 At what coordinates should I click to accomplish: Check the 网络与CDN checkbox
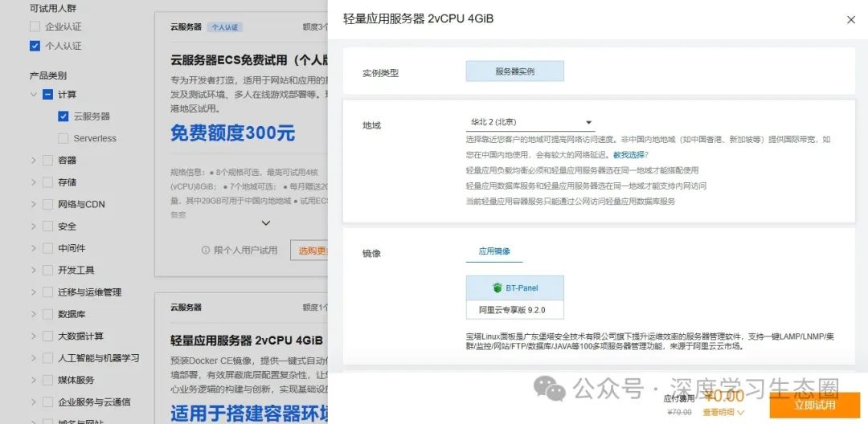click(x=47, y=205)
